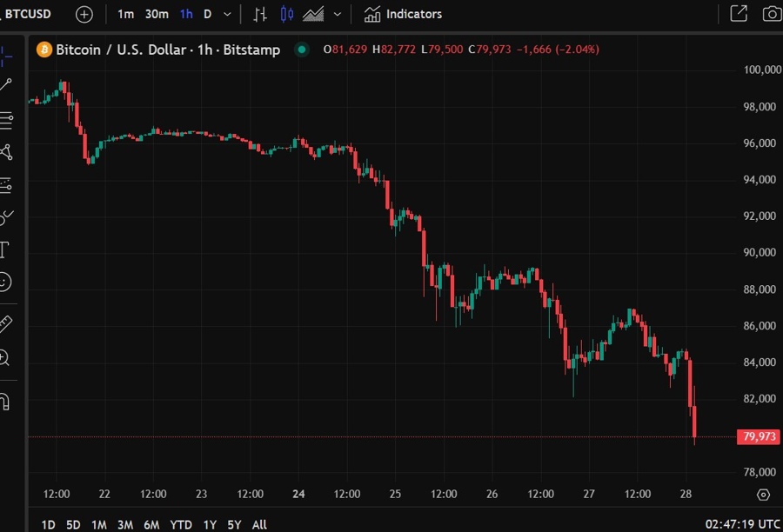Select the D daily timeframe
783x532 pixels.
207,14
